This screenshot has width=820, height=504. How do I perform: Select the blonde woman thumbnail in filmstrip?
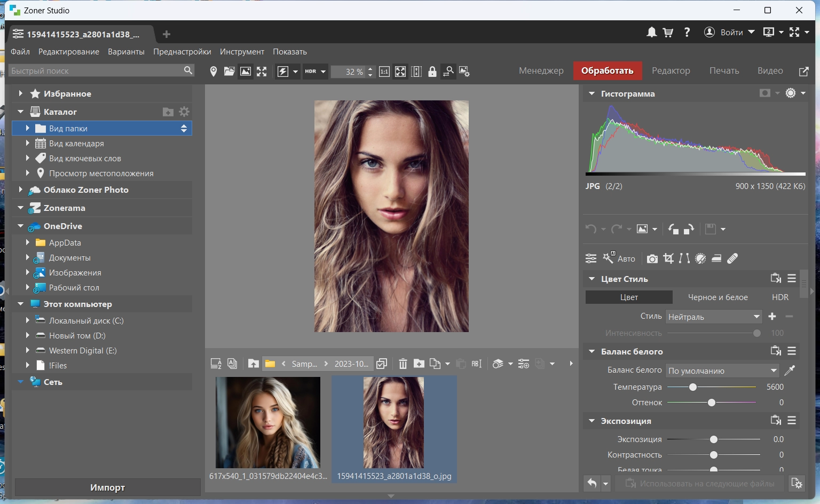click(x=267, y=422)
